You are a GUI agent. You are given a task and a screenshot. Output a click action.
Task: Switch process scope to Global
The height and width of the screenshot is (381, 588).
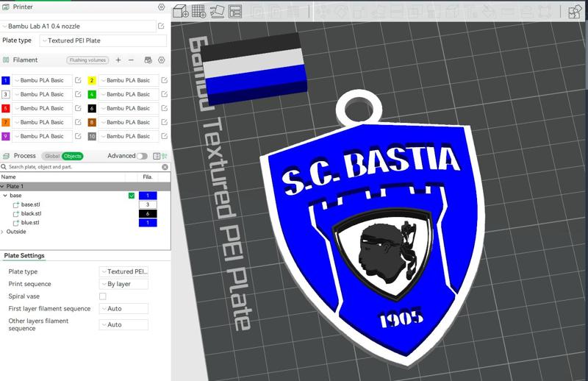51,156
